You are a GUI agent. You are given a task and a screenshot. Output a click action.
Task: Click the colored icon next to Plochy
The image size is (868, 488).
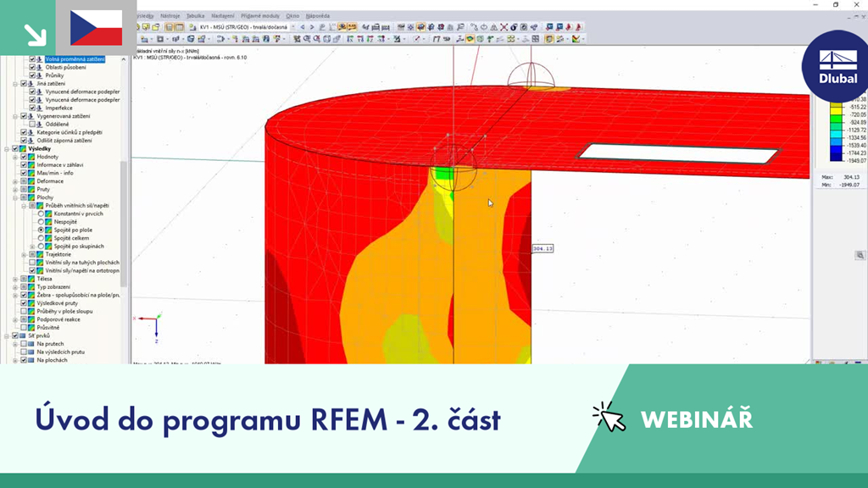[x=31, y=197]
